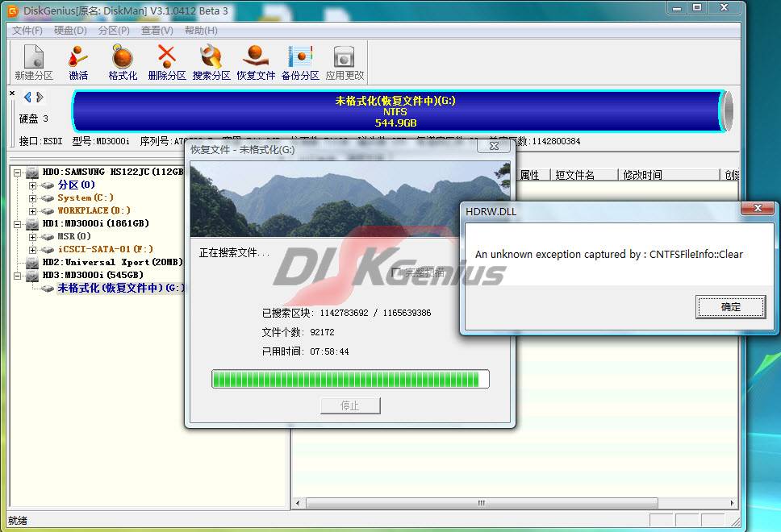
Task: Click the disk icon beside HD1:MD3000i (1861GB)
Action: point(32,224)
